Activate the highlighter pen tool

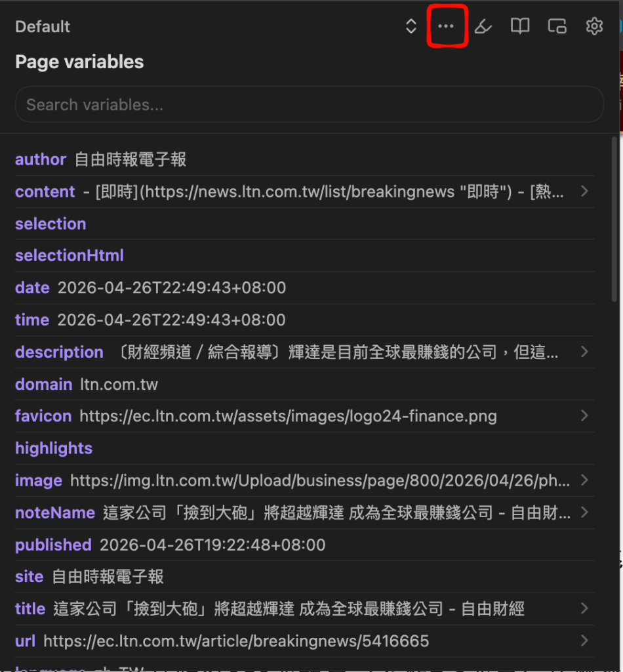point(483,26)
